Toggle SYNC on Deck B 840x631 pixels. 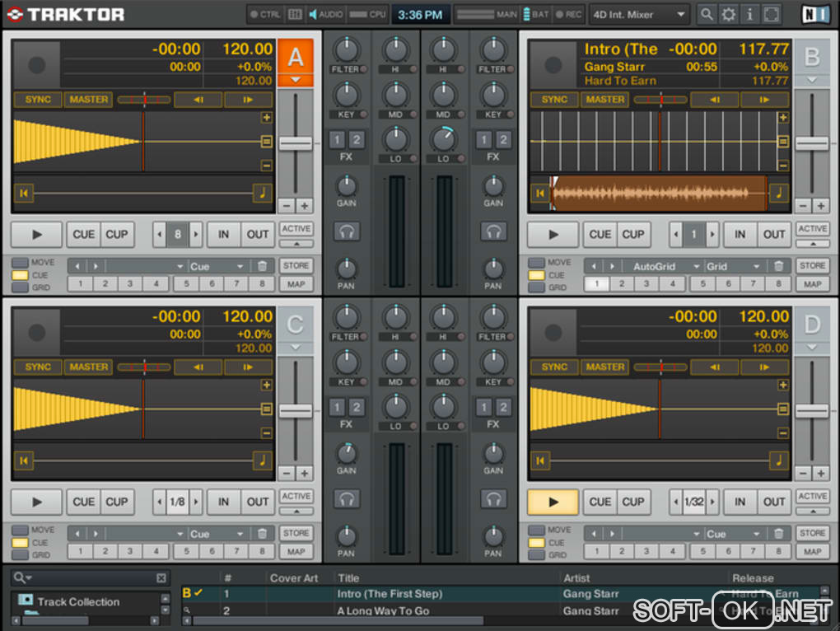pyautogui.click(x=554, y=100)
